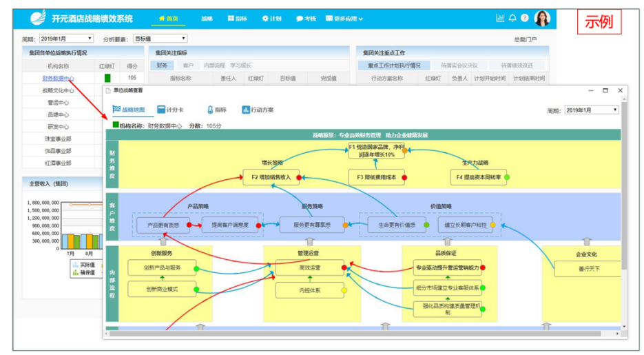Image resolution: width=644 pixels, height=355 pixels.
Task: Select 待落绩效改进 tab
Action: pyautogui.click(x=517, y=65)
